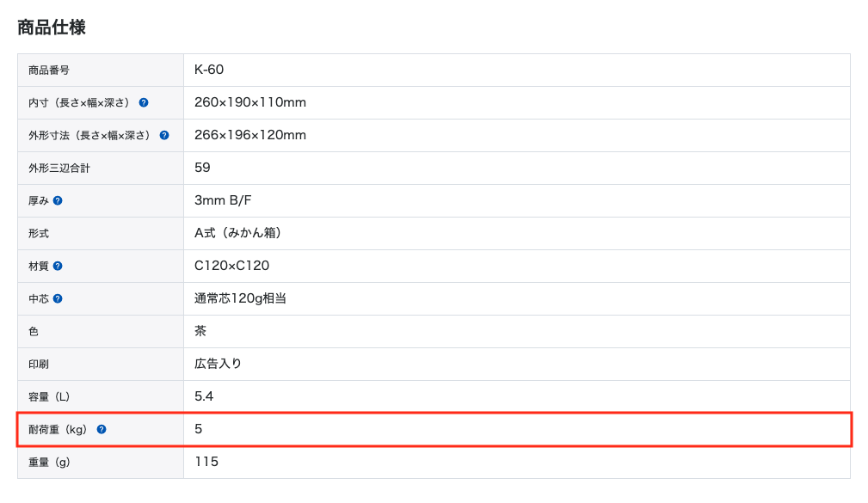Click the 重量（g） label
The height and width of the screenshot is (503, 868).
pyautogui.click(x=49, y=462)
